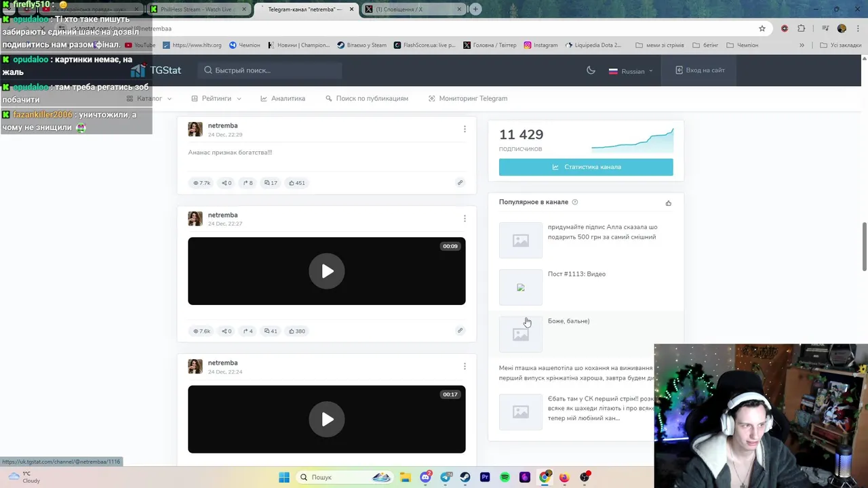Open popular post 'придумайте підпис Алла'
Viewport: 868px width, 488px height.
[x=602, y=232]
